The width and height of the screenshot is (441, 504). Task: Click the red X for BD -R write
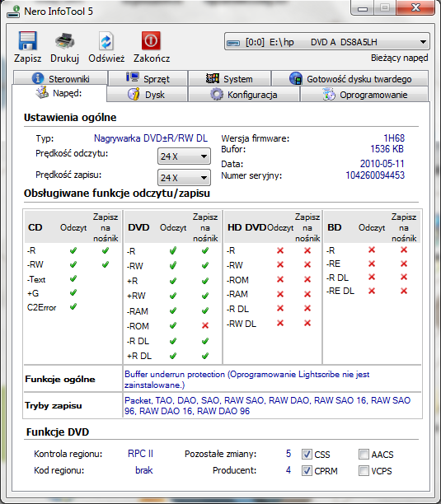(x=404, y=250)
